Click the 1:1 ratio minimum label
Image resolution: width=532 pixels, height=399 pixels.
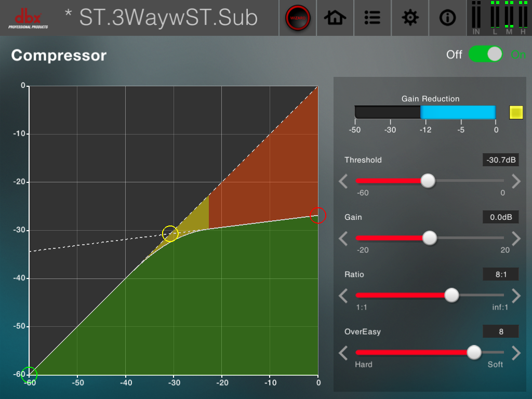pyautogui.click(x=362, y=308)
